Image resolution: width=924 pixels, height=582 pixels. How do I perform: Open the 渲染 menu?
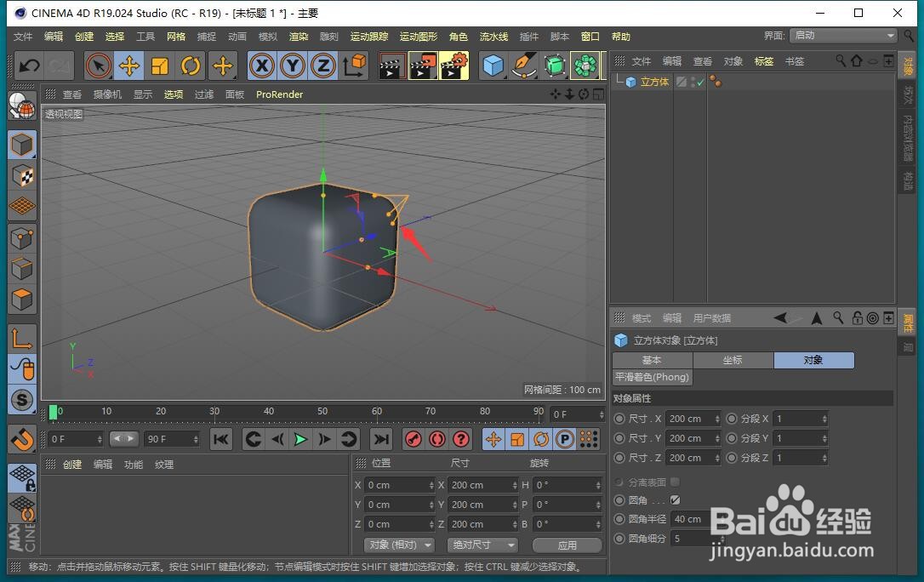(x=299, y=36)
